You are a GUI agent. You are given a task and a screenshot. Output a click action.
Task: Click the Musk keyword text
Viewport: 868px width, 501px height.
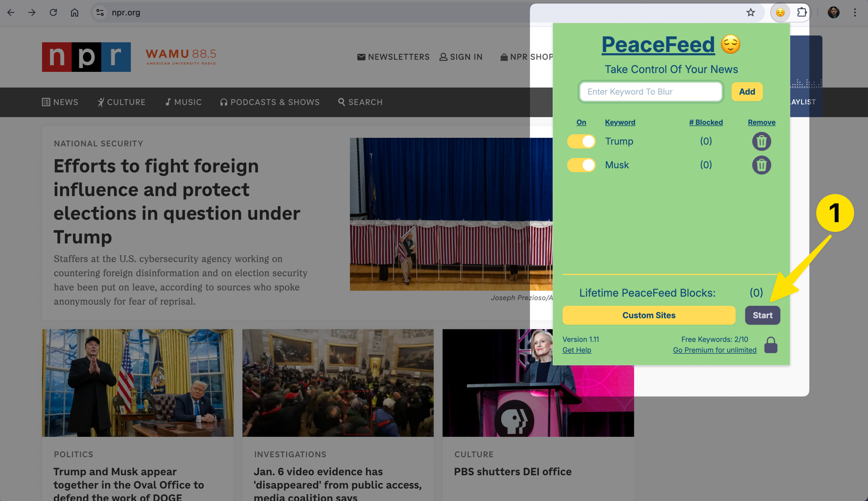pyautogui.click(x=617, y=165)
